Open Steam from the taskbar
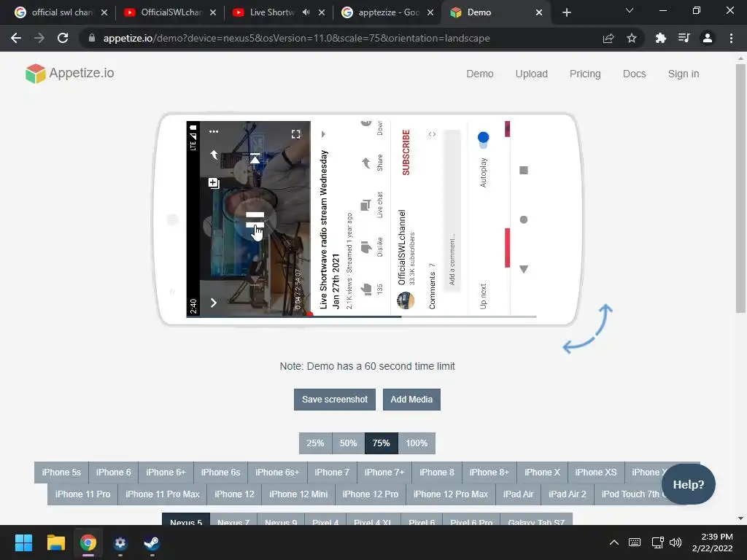Screen dimensions: 747x560 152,542
